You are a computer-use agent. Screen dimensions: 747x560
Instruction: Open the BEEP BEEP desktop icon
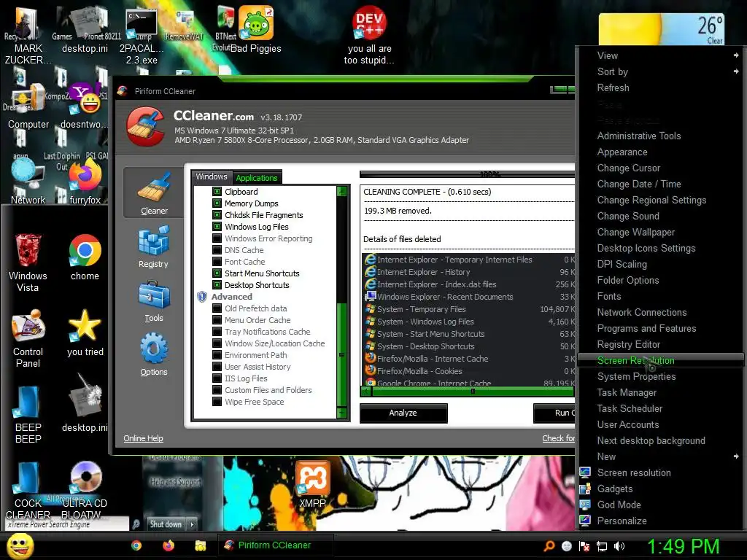(28, 414)
